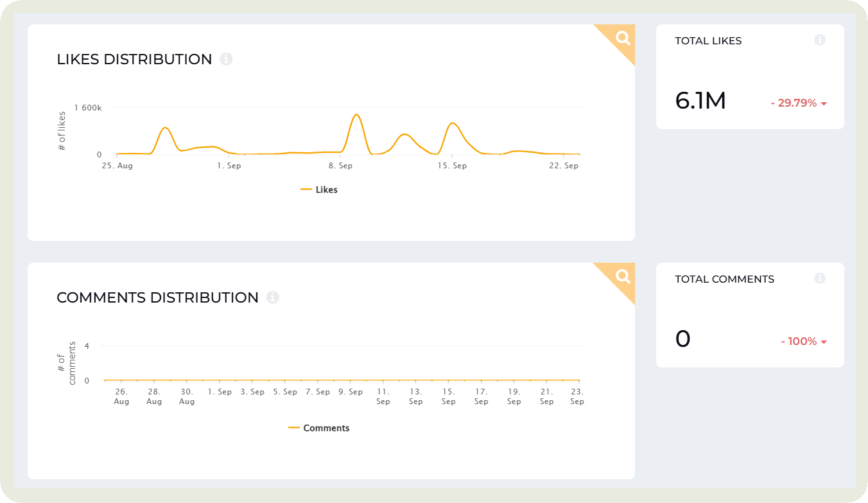Click the 22. Sep axis label
868x503 pixels.
point(564,166)
